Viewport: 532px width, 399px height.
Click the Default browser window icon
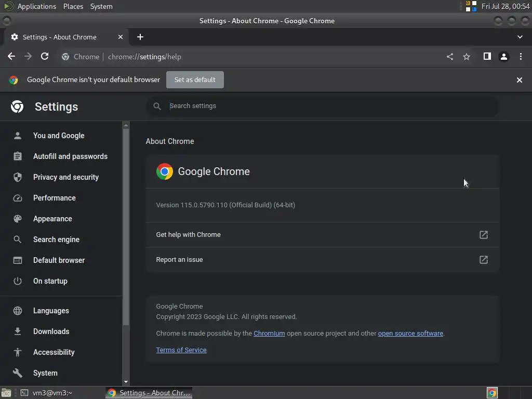tap(18, 260)
